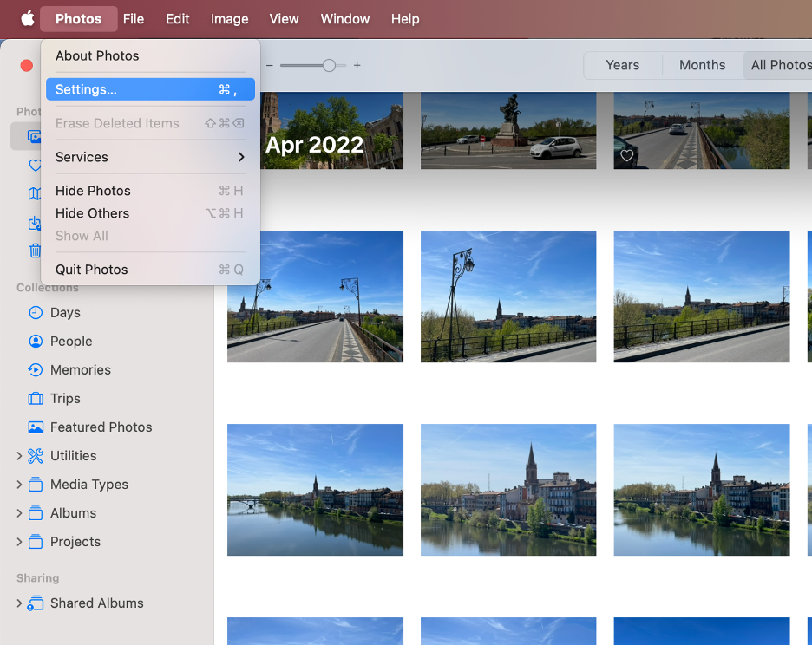The height and width of the screenshot is (645, 812).
Task: Open the Map view icon in sidebar
Action: (x=35, y=193)
